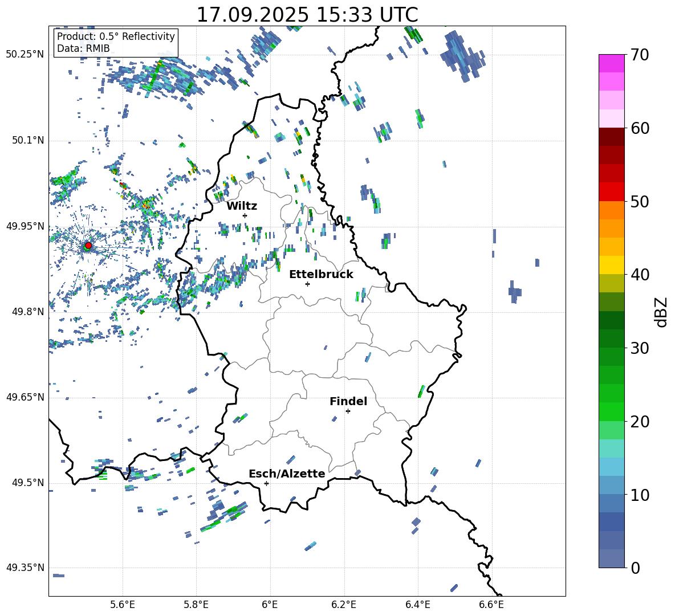Click the 49.5°N latitude label
Screen dimensions: 675x616
click(x=28, y=483)
